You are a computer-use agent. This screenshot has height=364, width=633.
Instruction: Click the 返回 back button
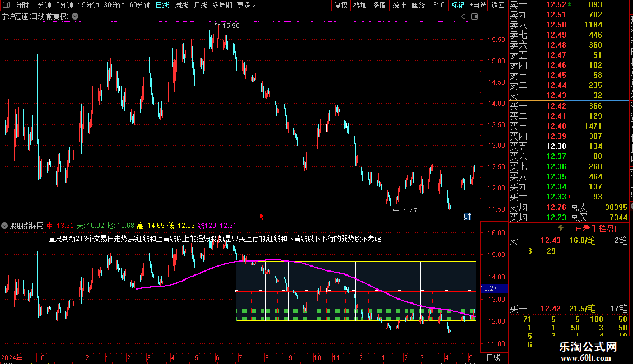498,5
